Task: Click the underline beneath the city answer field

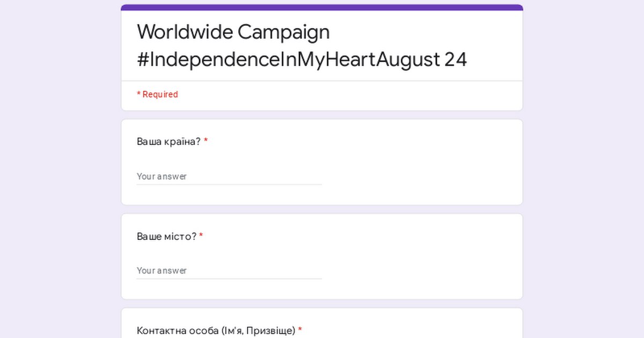Action: [229, 279]
